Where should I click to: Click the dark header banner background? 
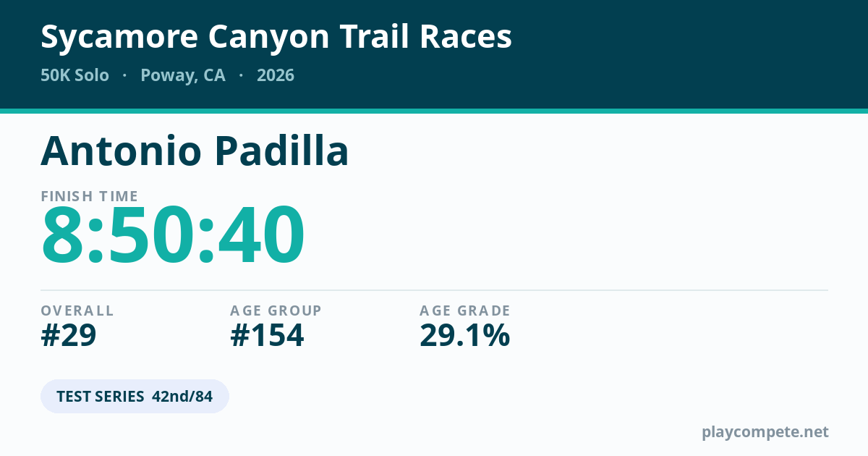(x=651, y=54)
